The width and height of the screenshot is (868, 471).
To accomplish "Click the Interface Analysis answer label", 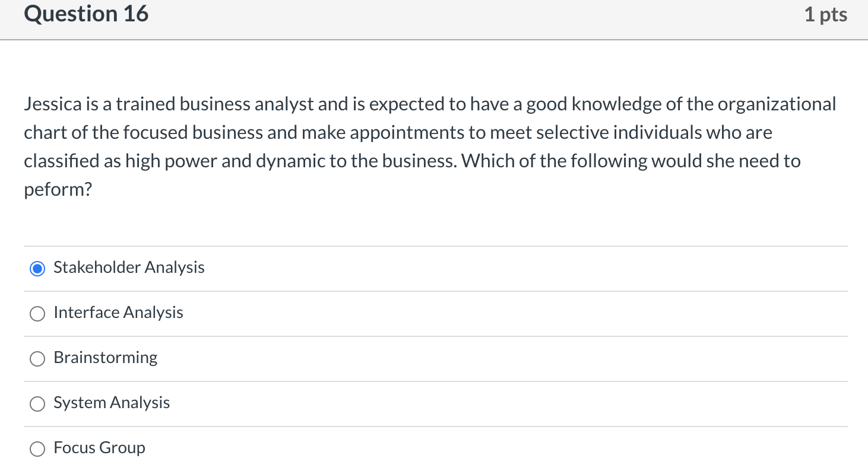I will coord(118,313).
